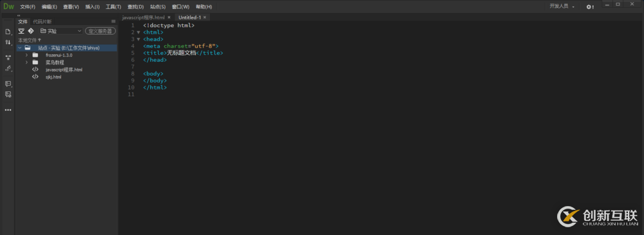The height and width of the screenshot is (235, 644).
Task: Open the 工具(T) menu
Action: pos(113,7)
